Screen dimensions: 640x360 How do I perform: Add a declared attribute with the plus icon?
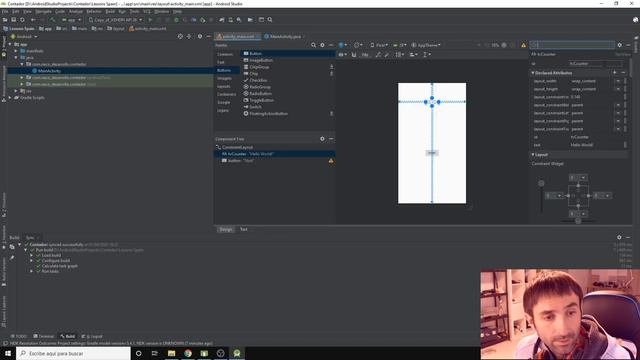click(615, 73)
